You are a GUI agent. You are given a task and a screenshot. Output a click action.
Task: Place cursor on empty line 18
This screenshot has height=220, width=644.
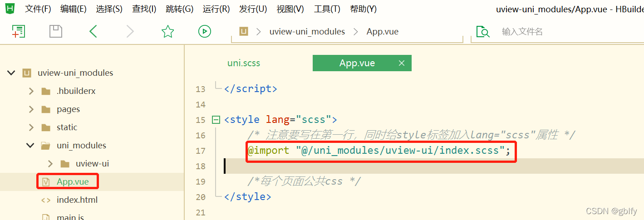pyautogui.click(x=433, y=166)
